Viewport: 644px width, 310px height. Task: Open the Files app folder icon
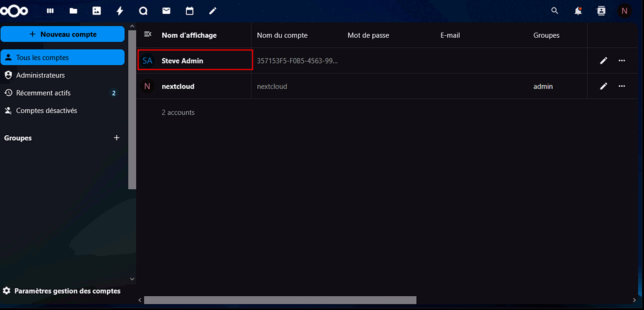74,11
